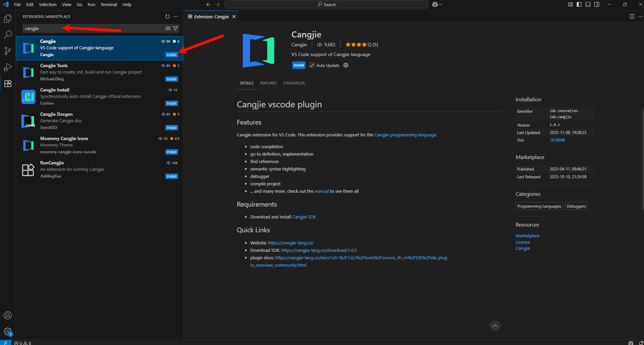
Task: Open the Marketplace resource link
Action: pos(527,236)
